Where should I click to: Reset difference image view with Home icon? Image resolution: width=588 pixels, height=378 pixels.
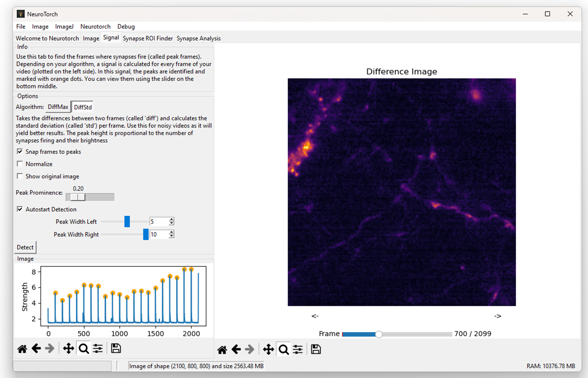[x=222, y=350]
